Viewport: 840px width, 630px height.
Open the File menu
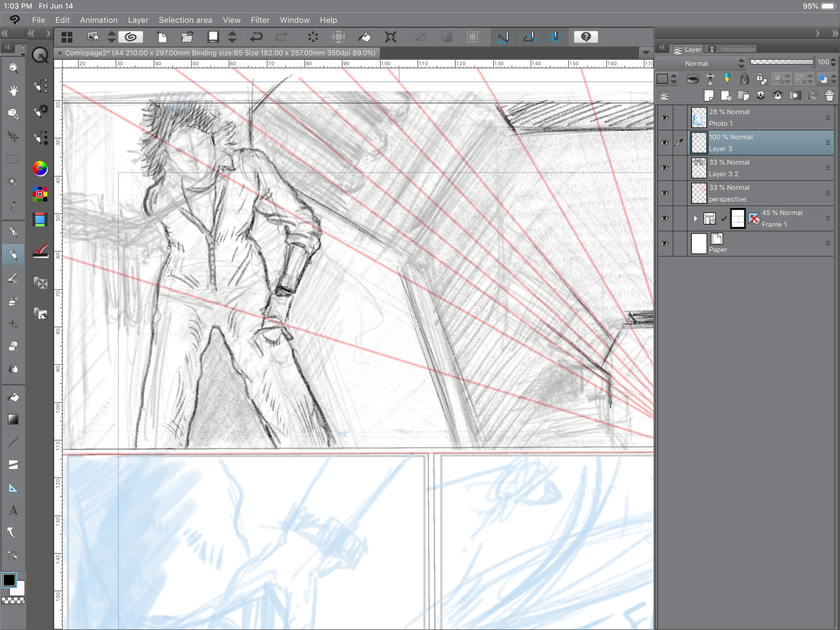pyautogui.click(x=38, y=20)
